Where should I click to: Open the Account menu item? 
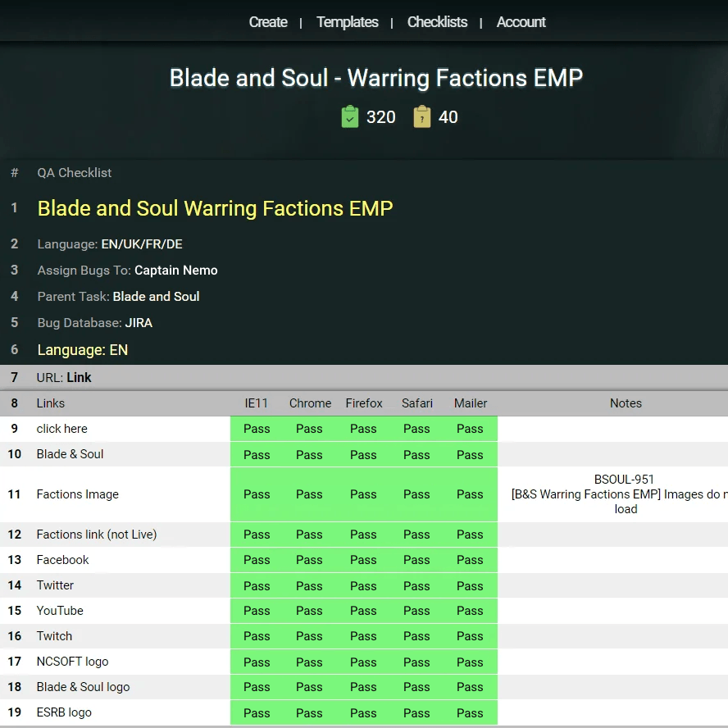coord(521,22)
